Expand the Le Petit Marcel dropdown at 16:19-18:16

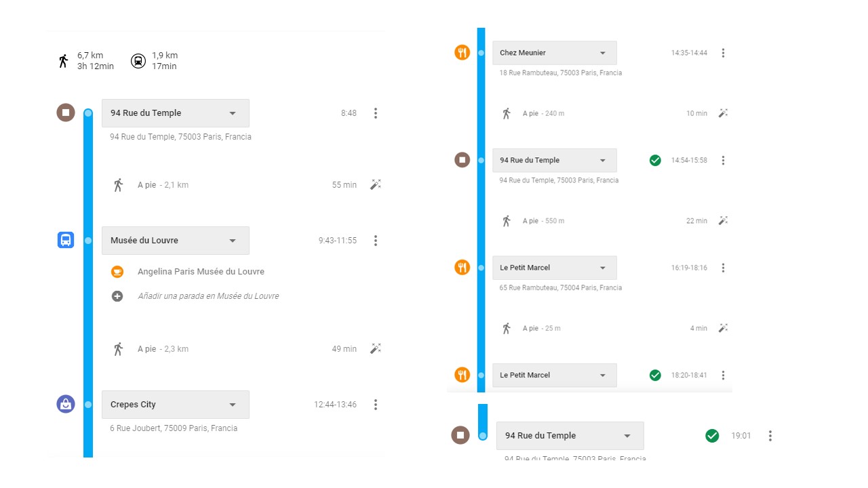pyautogui.click(x=555, y=268)
